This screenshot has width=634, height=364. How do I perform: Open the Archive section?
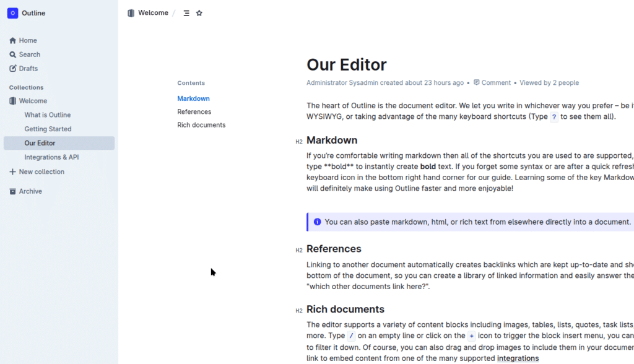[30, 191]
